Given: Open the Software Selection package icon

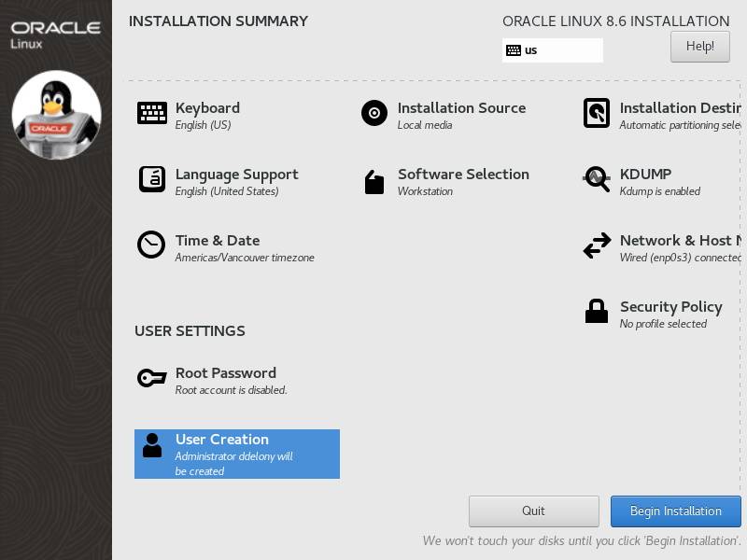Looking at the screenshot, I should [x=373, y=179].
